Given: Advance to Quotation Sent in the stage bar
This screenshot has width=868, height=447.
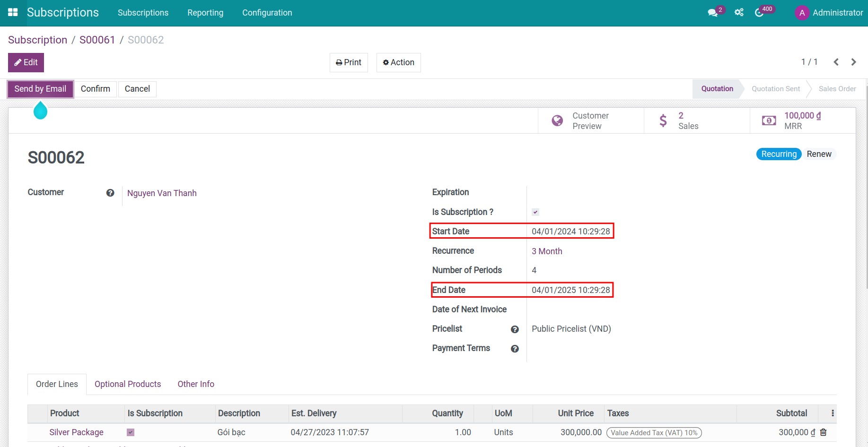Looking at the screenshot, I should (775, 89).
